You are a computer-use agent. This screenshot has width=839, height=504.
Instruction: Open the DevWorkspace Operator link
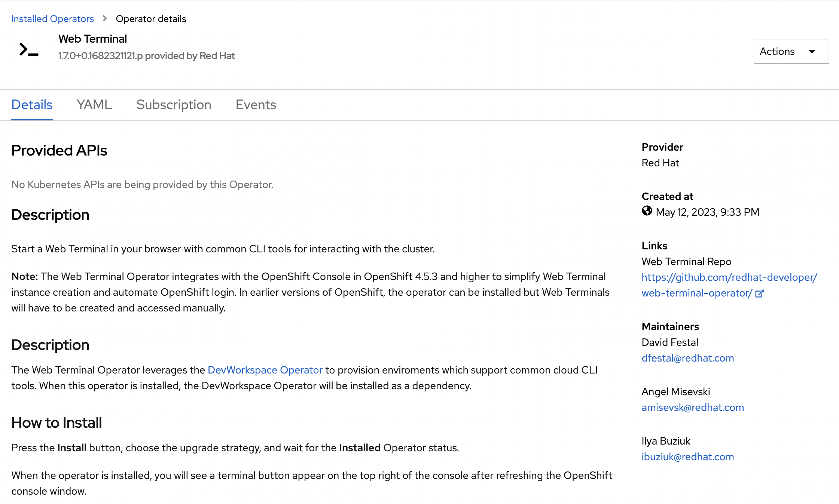(x=265, y=370)
